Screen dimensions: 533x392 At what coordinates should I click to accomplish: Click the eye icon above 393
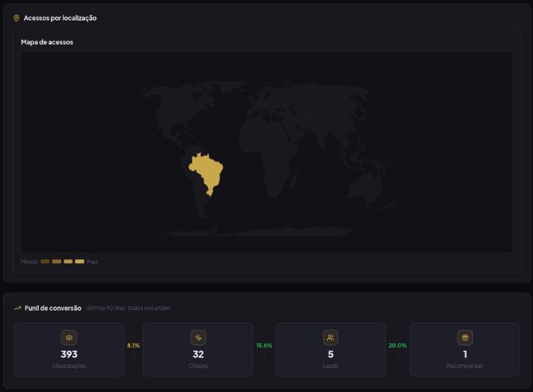(69, 338)
